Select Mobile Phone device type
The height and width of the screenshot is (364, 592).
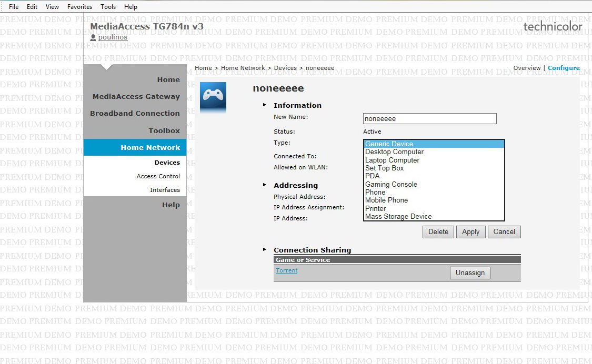(434, 200)
